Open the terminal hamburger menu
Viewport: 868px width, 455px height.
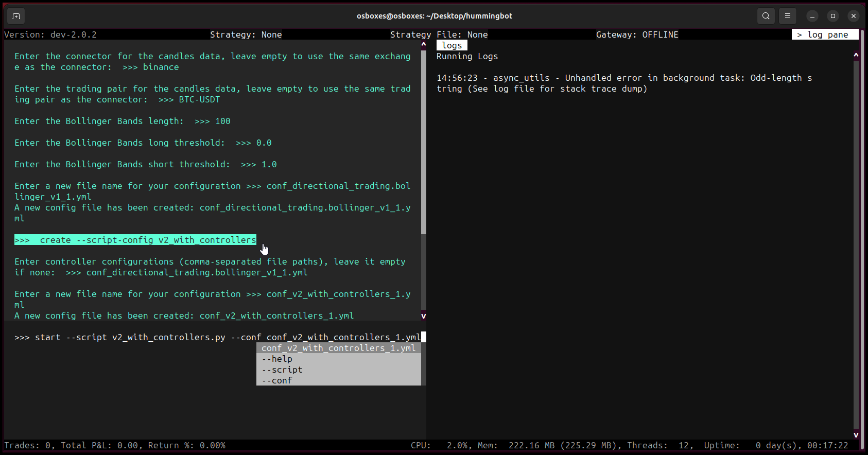pos(788,16)
